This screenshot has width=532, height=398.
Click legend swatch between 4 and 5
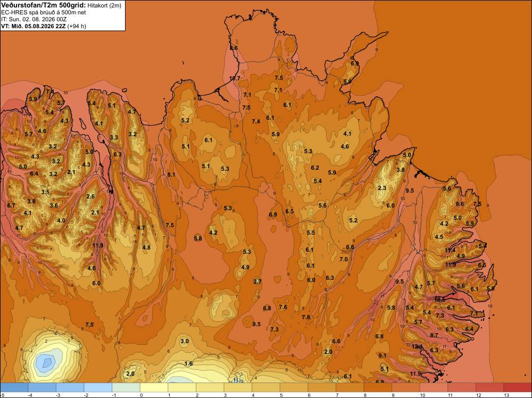[x=265, y=387]
